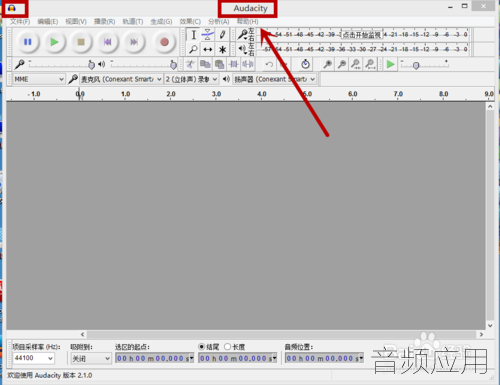Open audio position format dropdown arrow
Viewport: 500px width, 385px height.
361,358
